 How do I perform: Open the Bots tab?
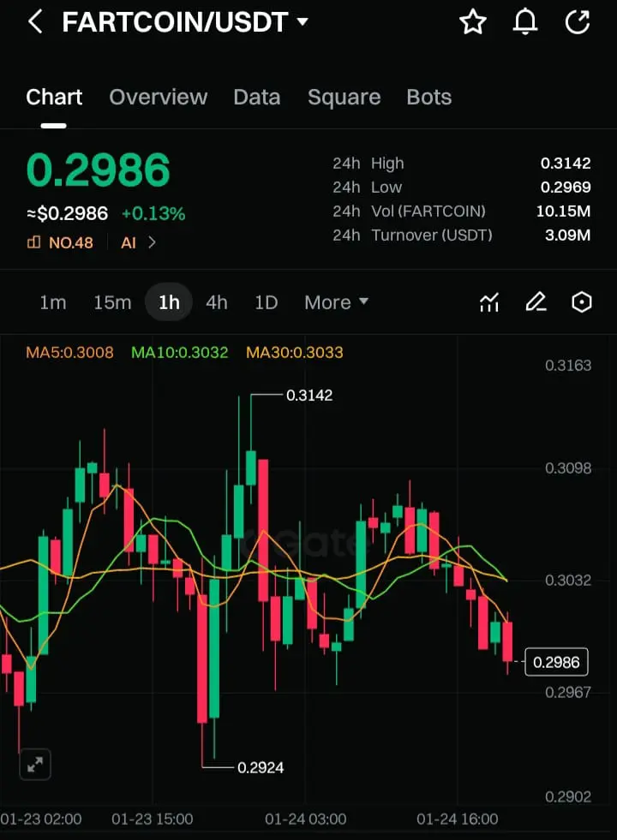[428, 97]
